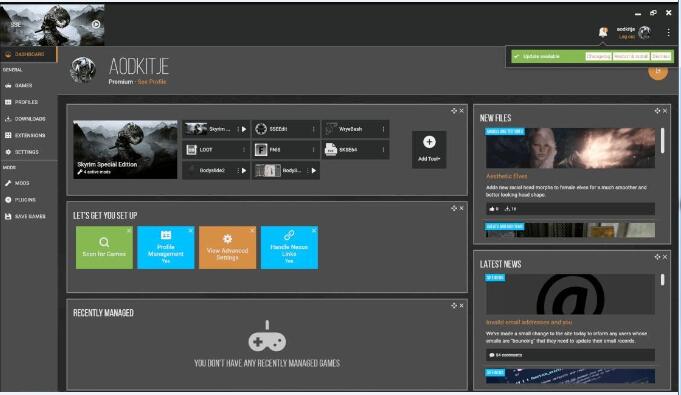The height and width of the screenshot is (395, 681).
Task: Open the LOOT tool three-dot menu
Action: point(244,149)
